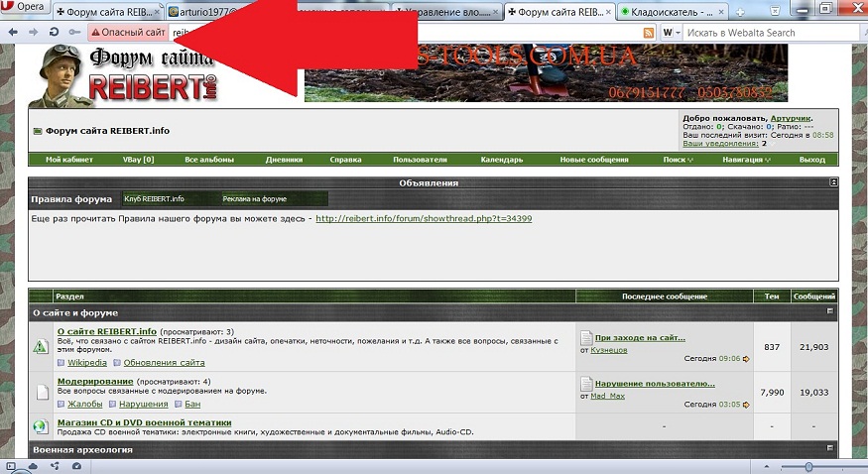Collapse the О сайте и форуме category
Image resolution: width=868 pixels, height=474 pixels.
point(829,311)
